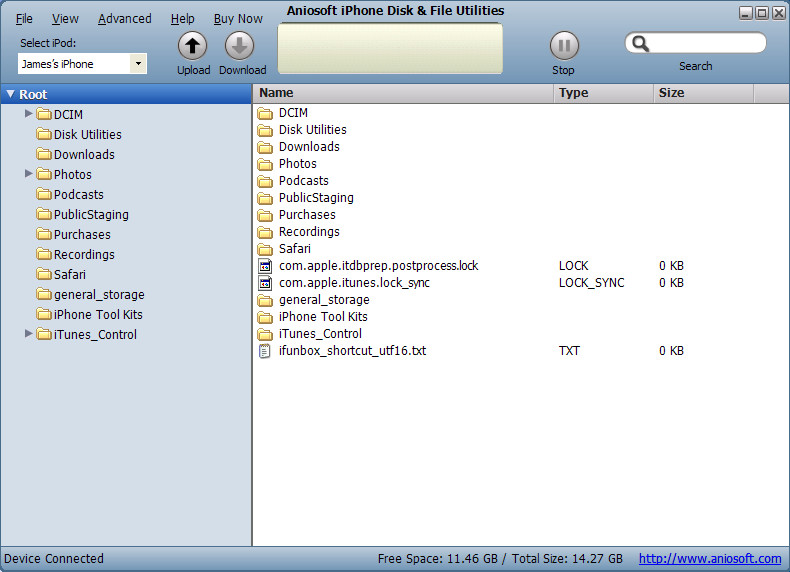
Task: Click Safari folder icon in file list
Action: click(x=265, y=249)
